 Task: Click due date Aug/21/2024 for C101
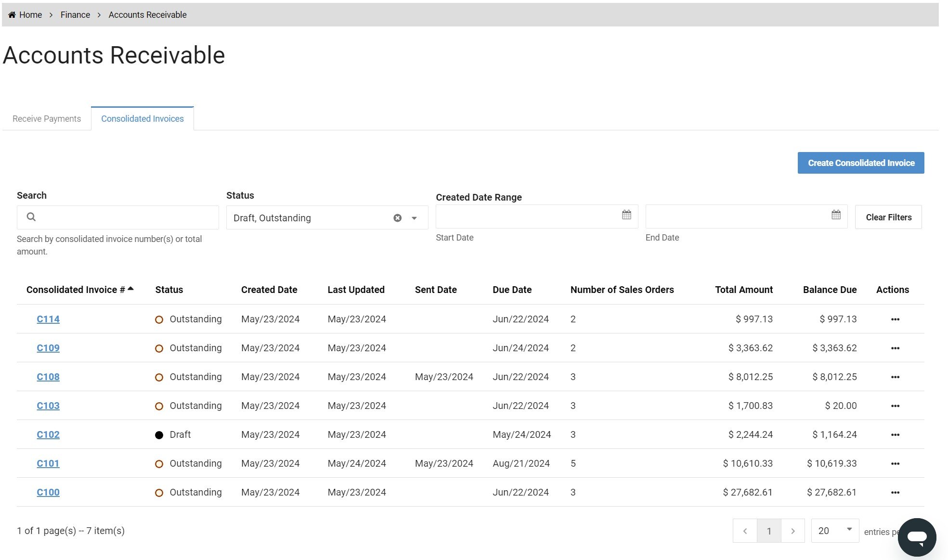tap(521, 463)
